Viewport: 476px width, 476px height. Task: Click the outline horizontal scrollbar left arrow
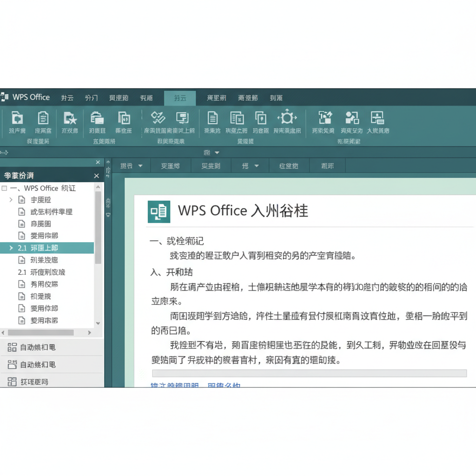pyautogui.click(x=3, y=333)
